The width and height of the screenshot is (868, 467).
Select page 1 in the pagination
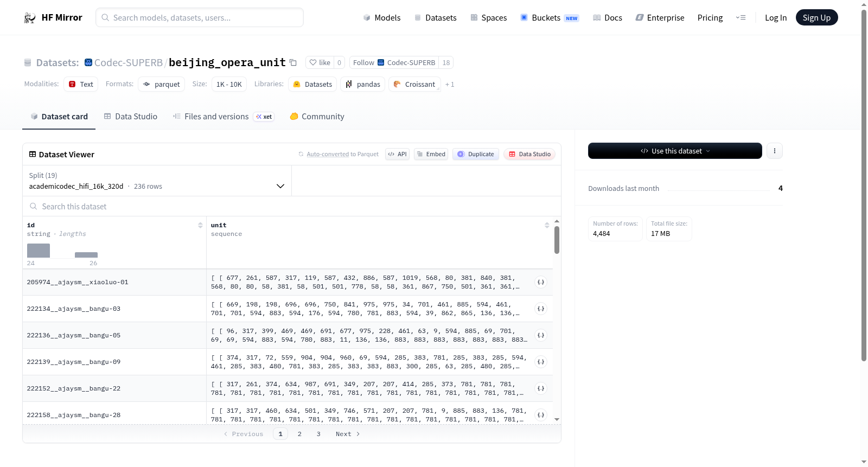(x=280, y=434)
